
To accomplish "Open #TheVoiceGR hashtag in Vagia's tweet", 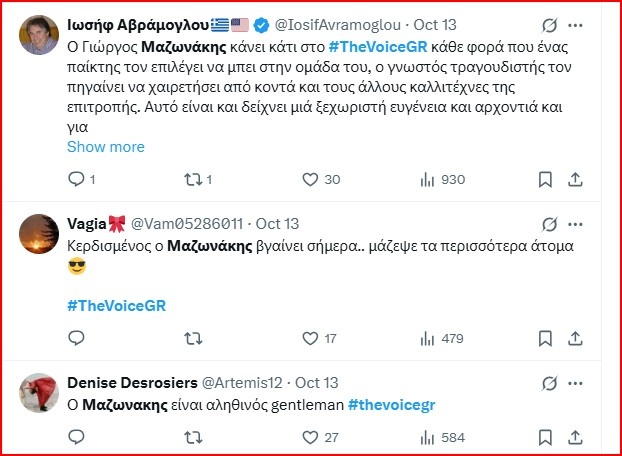I will coord(114,304).
